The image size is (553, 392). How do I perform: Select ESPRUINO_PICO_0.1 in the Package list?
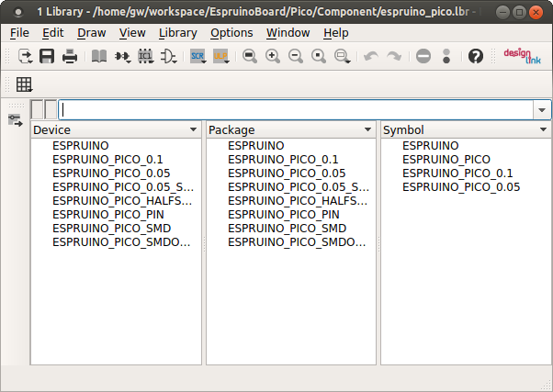coord(283,160)
